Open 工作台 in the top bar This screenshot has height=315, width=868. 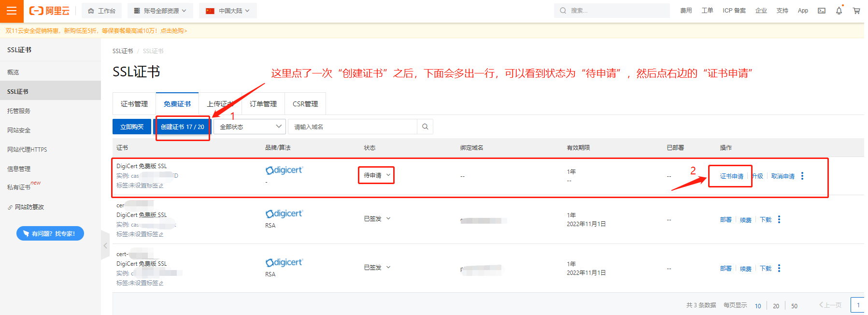coord(102,11)
